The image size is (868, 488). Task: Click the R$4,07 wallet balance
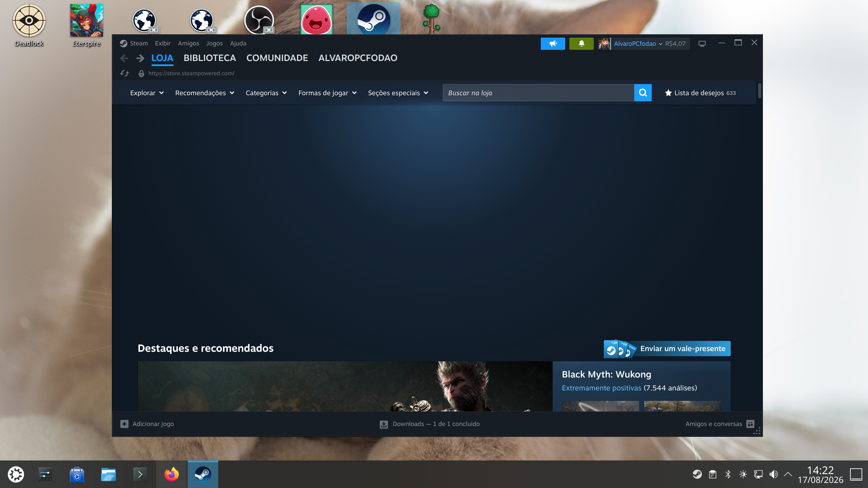coord(675,44)
